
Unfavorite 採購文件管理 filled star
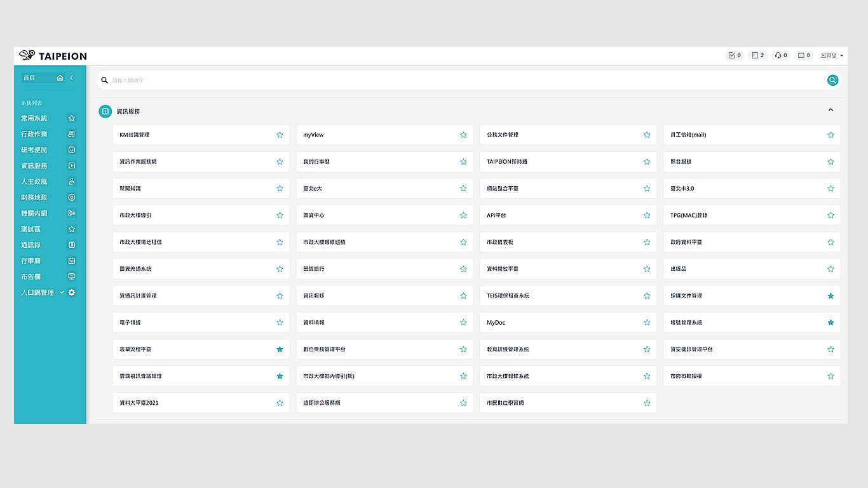[831, 295]
